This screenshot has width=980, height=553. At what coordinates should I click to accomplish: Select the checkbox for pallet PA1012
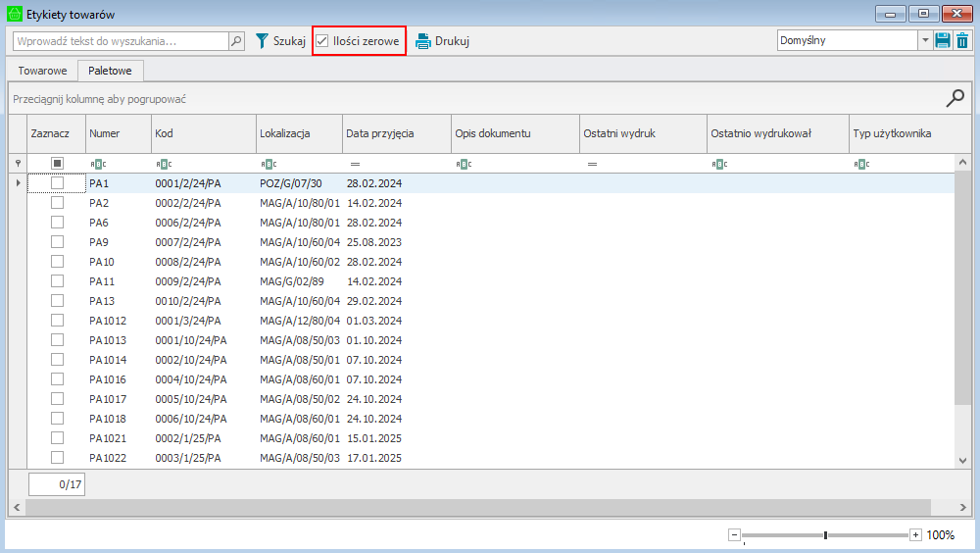[x=57, y=321]
